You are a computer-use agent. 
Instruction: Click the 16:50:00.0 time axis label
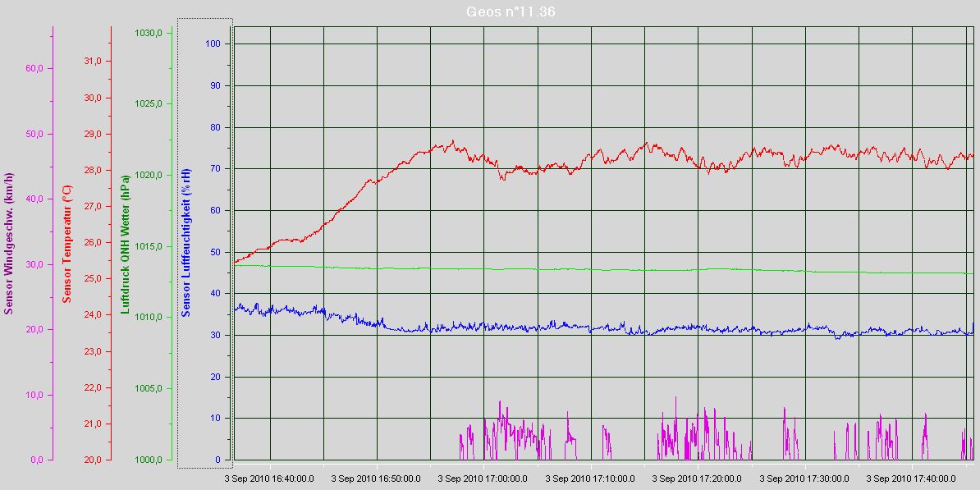click(x=377, y=478)
